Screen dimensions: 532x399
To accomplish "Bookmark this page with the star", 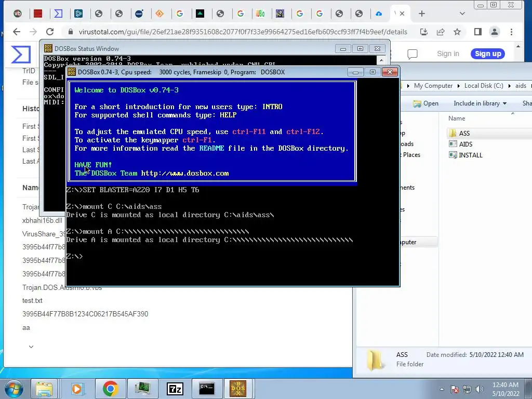I will pyautogui.click(x=457, y=32).
